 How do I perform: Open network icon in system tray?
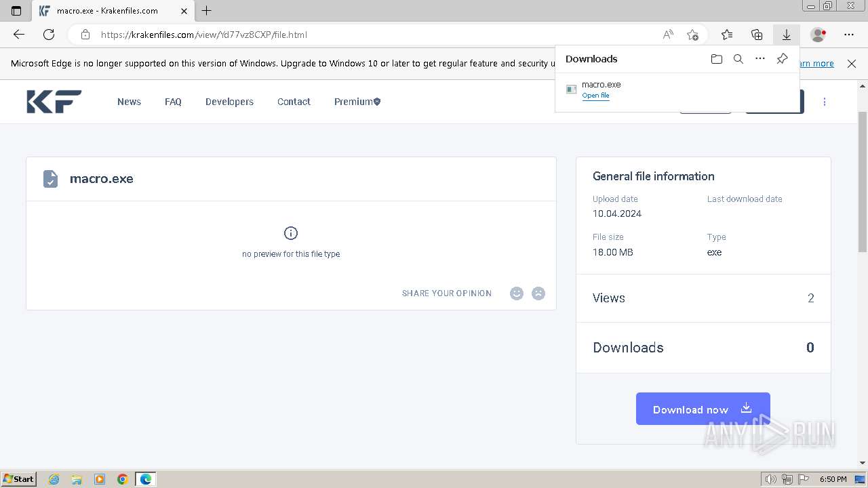[787, 479]
